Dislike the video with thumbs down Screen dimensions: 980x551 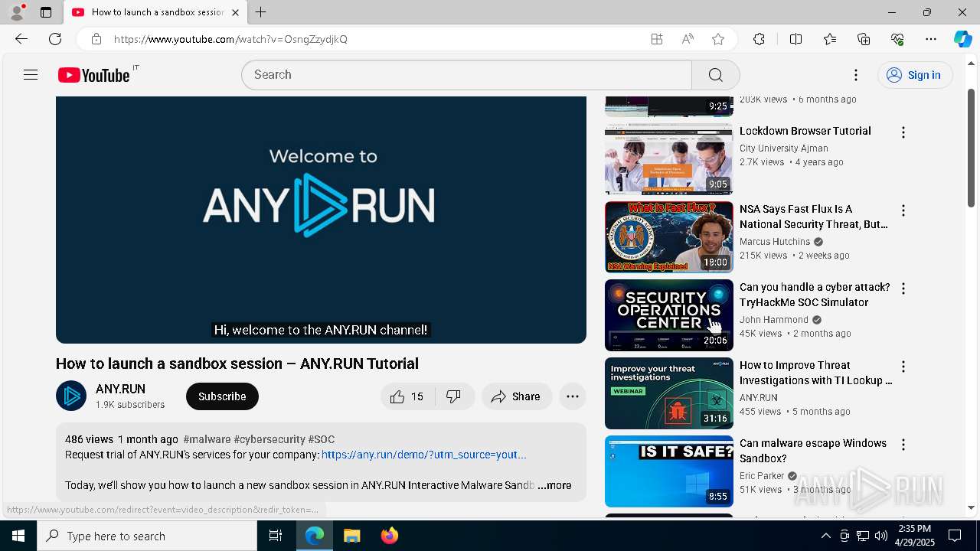click(x=454, y=396)
